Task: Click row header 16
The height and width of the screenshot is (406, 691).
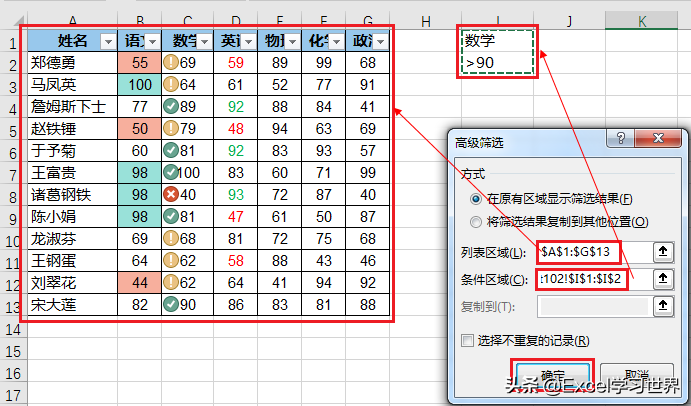Action: click(x=13, y=373)
